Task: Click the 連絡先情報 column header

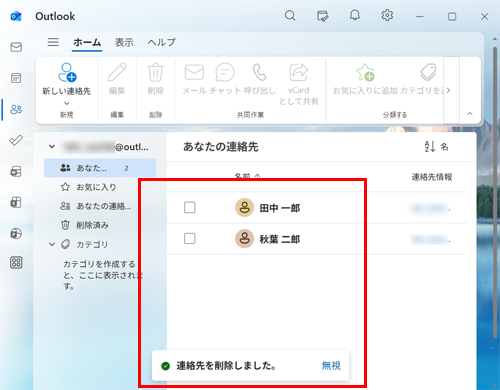Action: [432, 177]
